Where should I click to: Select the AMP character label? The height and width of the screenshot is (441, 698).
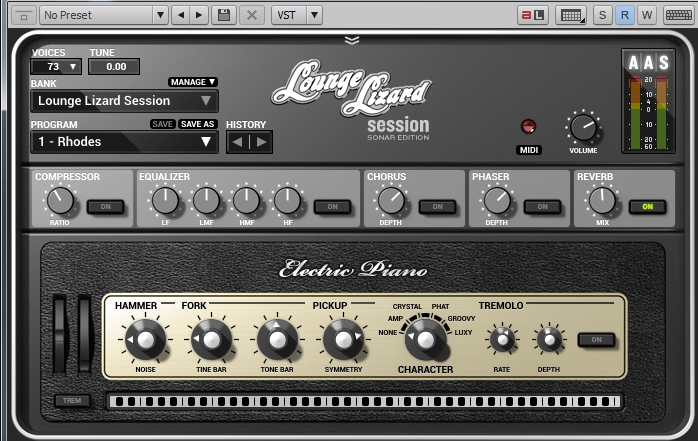395,319
